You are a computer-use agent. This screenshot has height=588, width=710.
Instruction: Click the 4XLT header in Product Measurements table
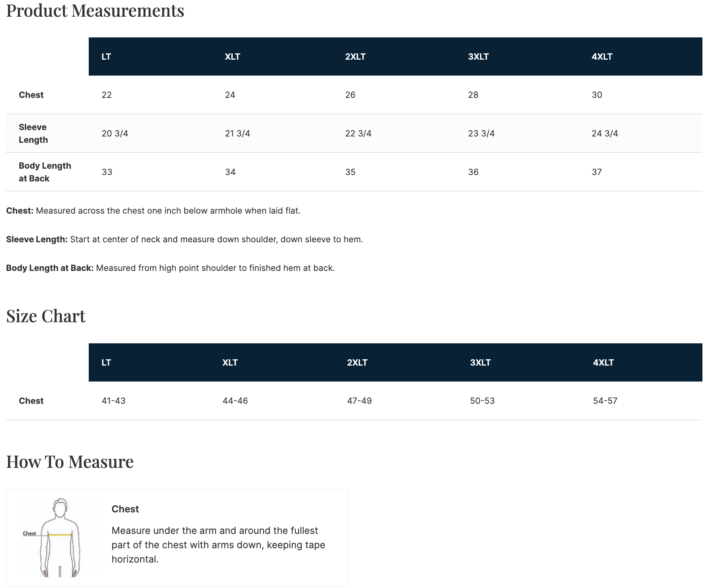point(602,56)
